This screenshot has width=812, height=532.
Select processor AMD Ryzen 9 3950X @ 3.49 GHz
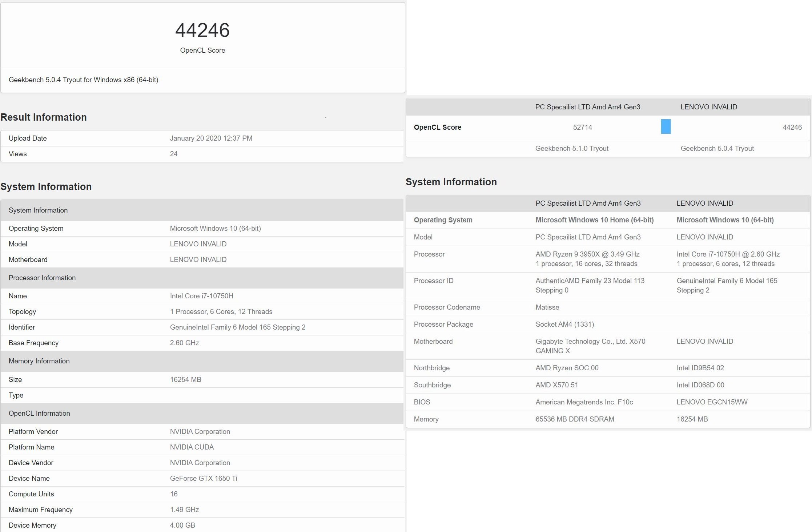587,254
